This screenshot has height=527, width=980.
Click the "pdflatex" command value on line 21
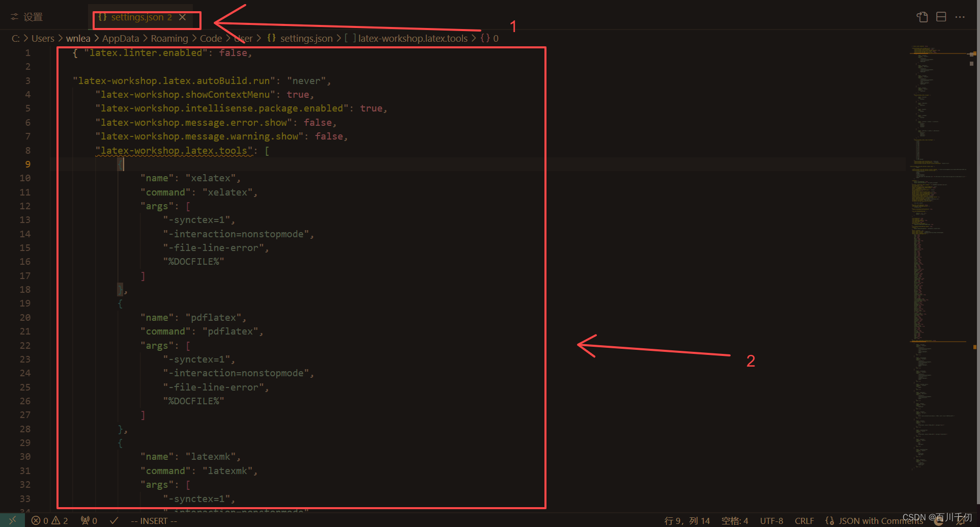[230, 331]
